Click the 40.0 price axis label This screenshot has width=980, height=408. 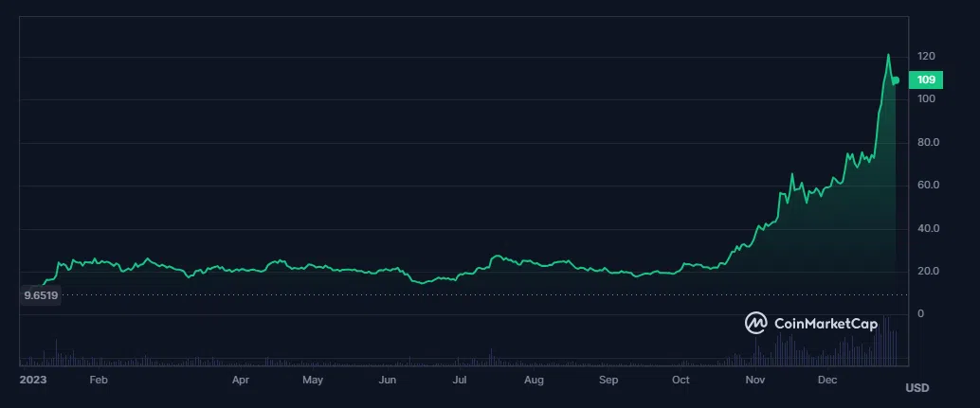pyautogui.click(x=929, y=228)
